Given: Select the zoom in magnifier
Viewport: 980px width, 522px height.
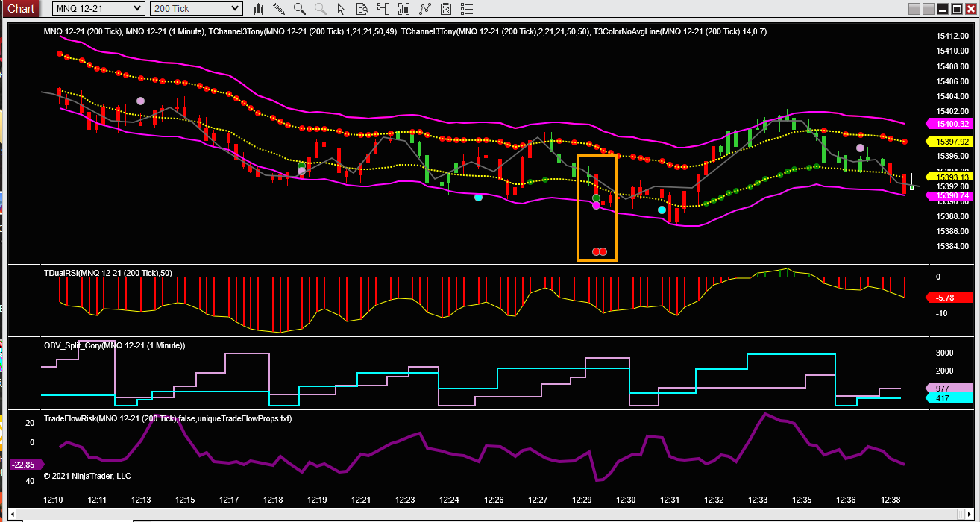Looking at the screenshot, I should point(300,9).
